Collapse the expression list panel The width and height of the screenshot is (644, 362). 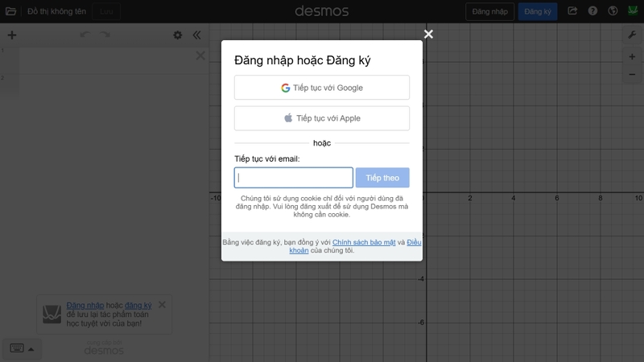click(x=196, y=35)
